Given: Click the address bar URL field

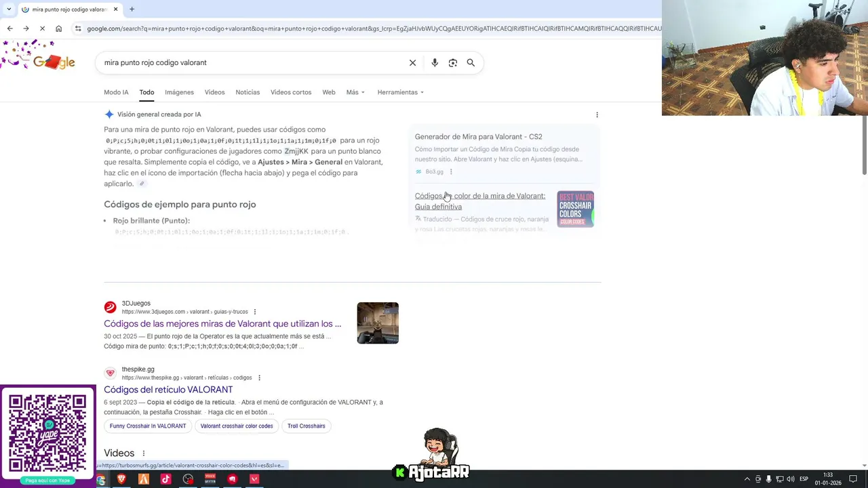Looking at the screenshot, I should (373, 28).
